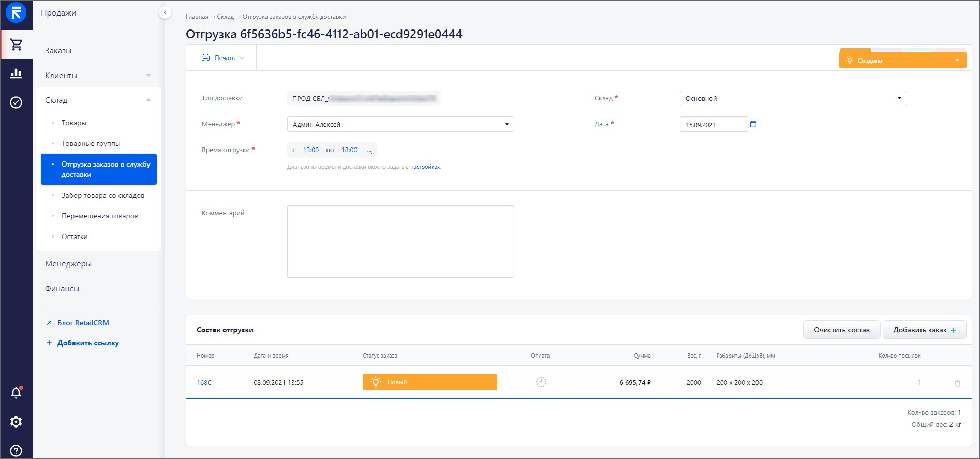This screenshot has width=980, height=459.
Task: Click the lightbulb icon in Создана status
Action: click(x=849, y=61)
